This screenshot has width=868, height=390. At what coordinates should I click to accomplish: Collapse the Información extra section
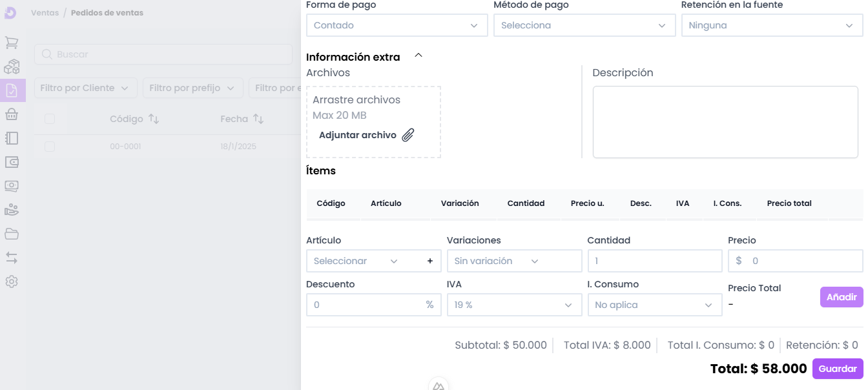(x=418, y=56)
